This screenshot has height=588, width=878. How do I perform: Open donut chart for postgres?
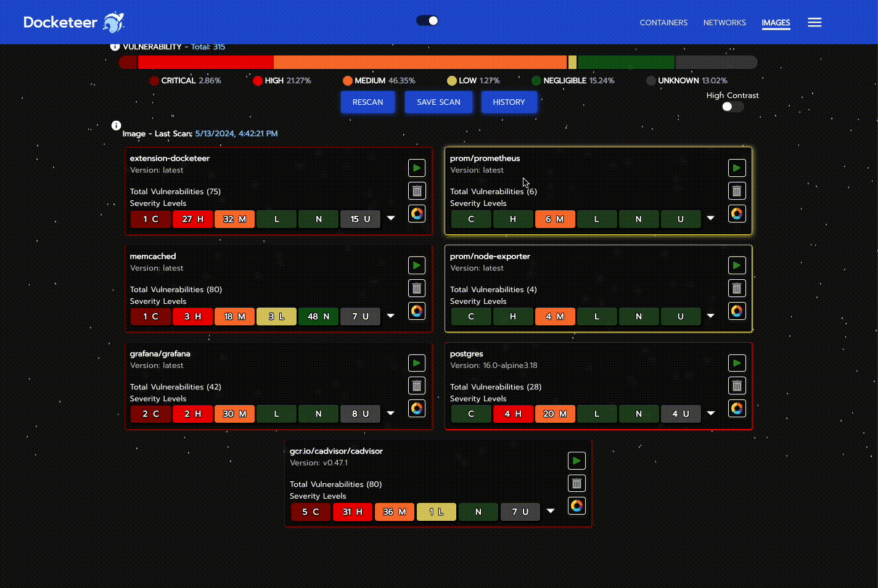tap(737, 408)
